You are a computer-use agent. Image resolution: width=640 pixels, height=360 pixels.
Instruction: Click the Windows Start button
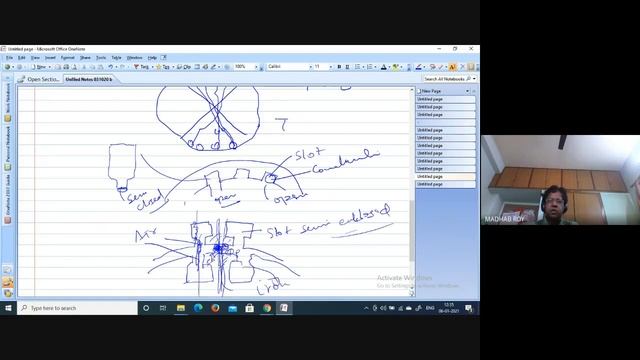click(x=8, y=308)
